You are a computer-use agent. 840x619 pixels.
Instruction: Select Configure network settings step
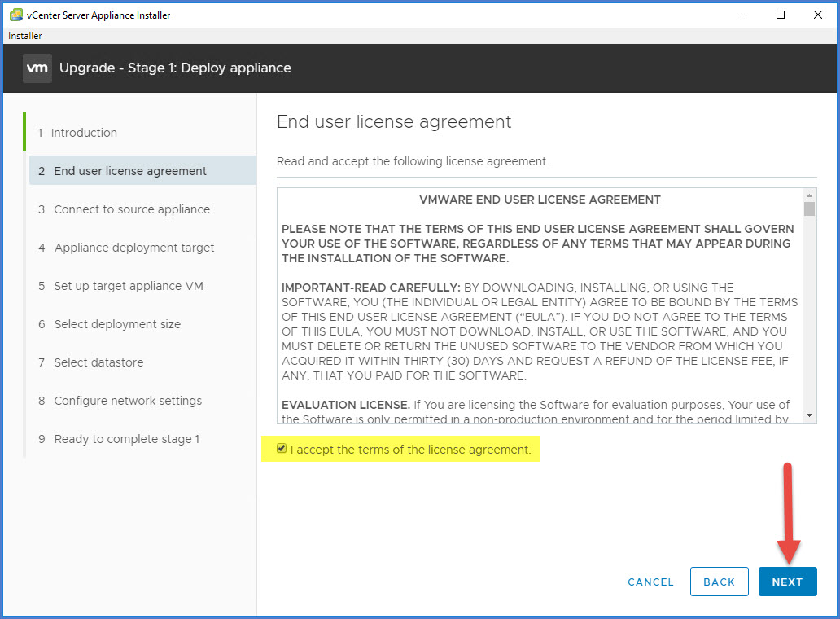[128, 401]
